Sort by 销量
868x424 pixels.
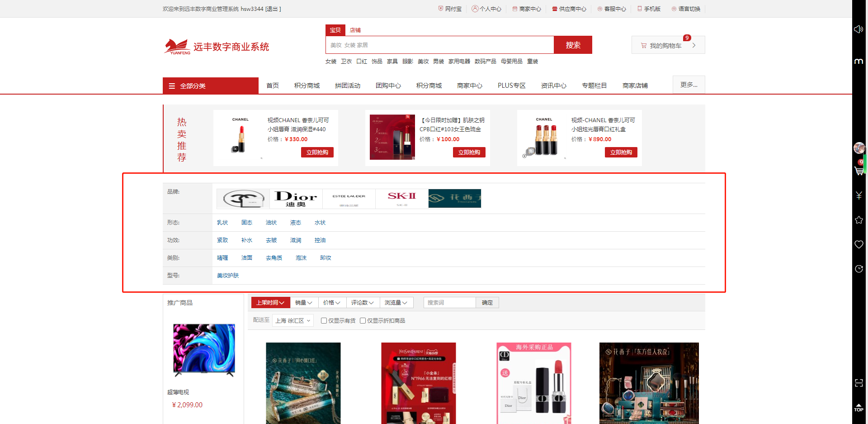[304, 303]
